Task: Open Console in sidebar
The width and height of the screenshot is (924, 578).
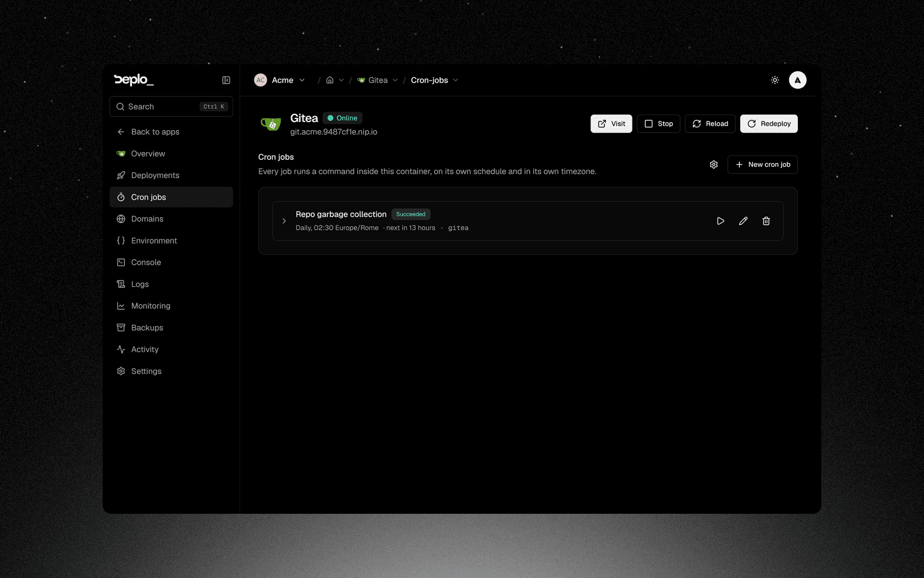Action: (171, 262)
